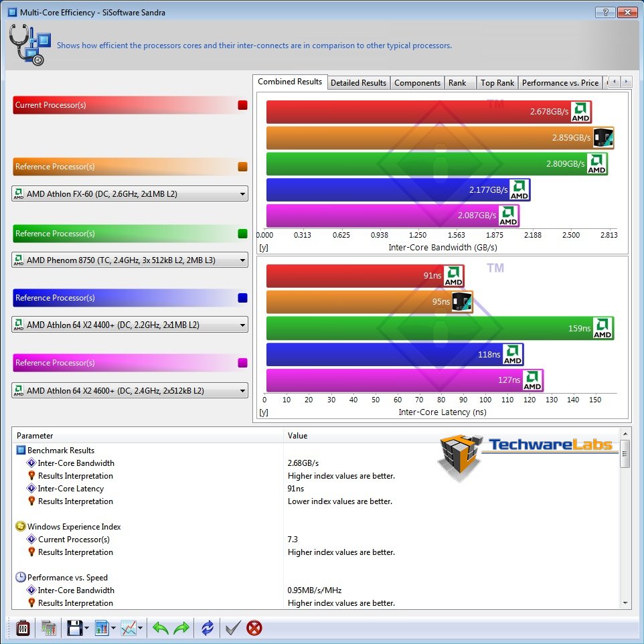
Task: Show the Performance vs. Price tab
Action: 560,83
